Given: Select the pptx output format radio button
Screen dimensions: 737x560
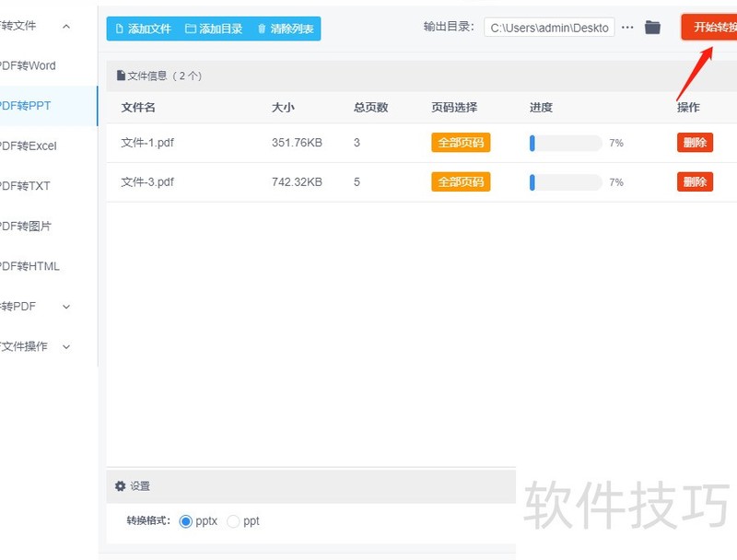Looking at the screenshot, I should coord(186,521).
